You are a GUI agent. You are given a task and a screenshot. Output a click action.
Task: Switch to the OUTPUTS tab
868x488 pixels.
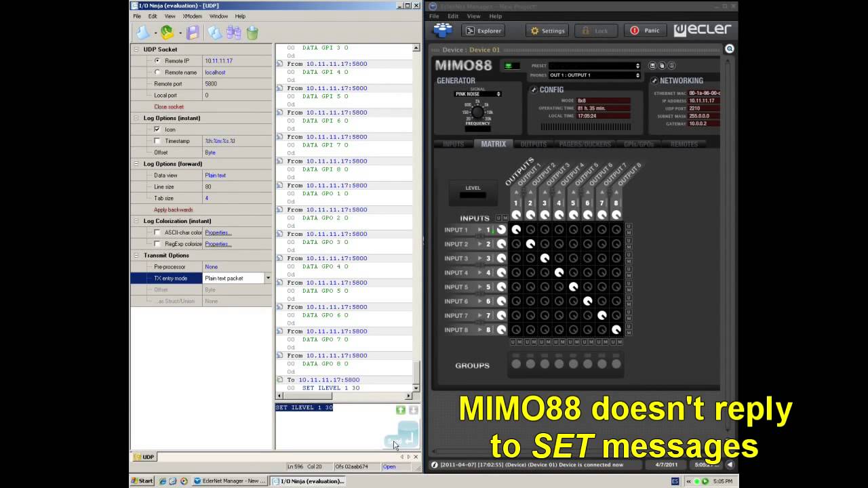533,144
